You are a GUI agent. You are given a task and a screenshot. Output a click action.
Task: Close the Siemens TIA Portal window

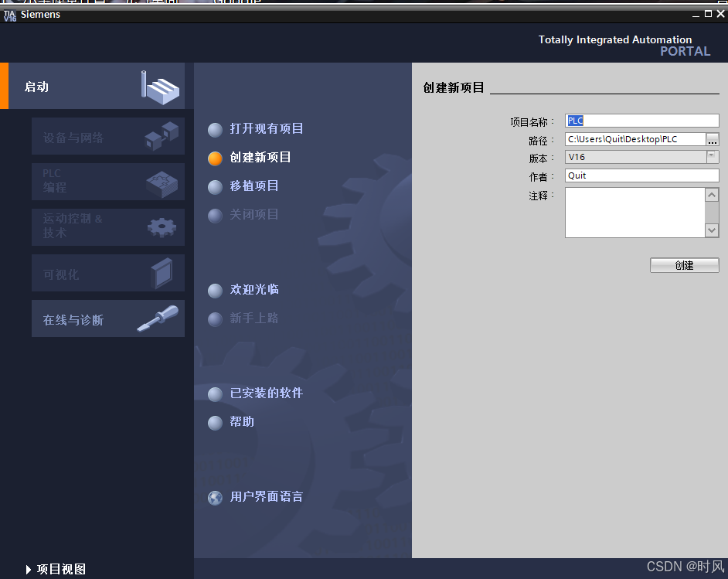pos(721,14)
